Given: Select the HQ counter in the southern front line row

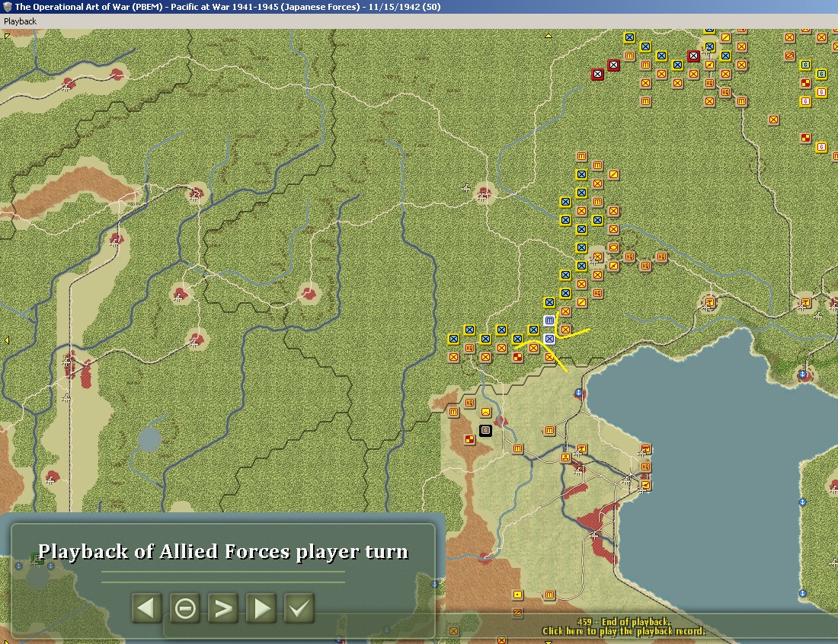Looking at the screenshot, I should 469,348.
